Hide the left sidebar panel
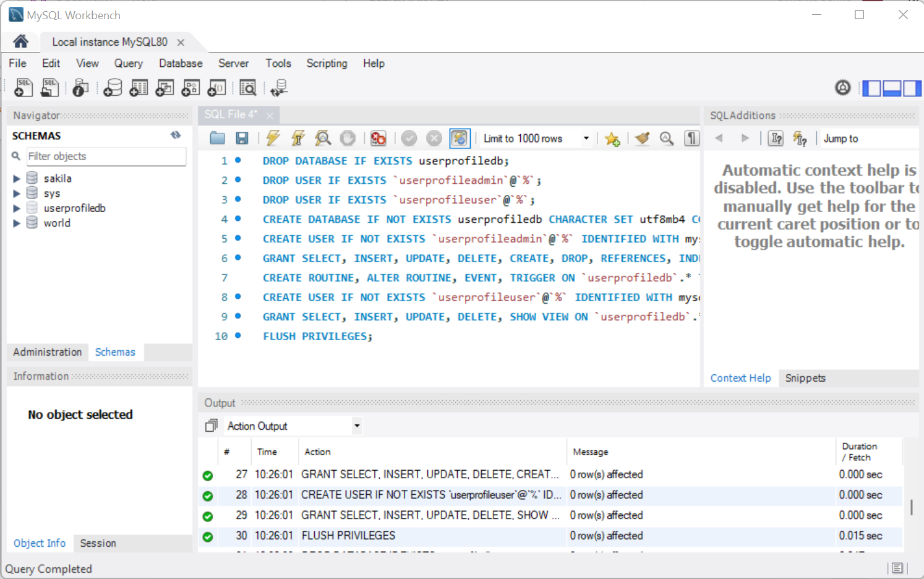Screen dimensions: 924x579 (871, 88)
